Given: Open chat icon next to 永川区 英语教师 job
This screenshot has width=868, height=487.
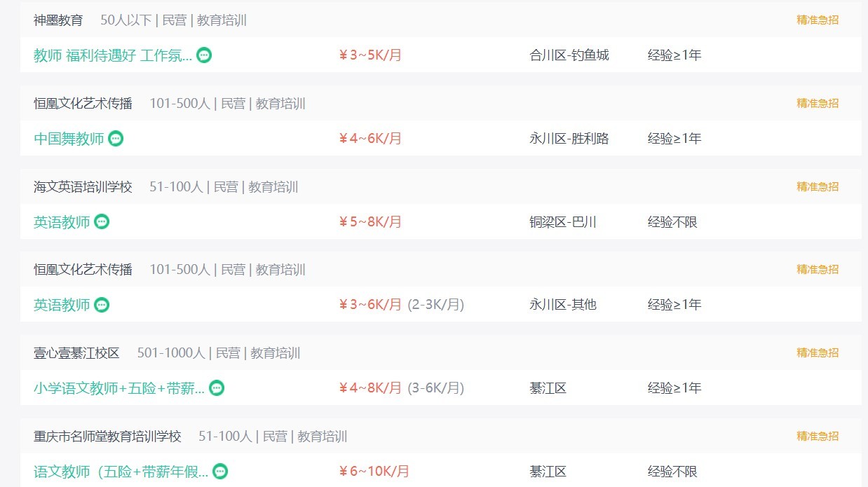Looking at the screenshot, I should pos(102,305).
